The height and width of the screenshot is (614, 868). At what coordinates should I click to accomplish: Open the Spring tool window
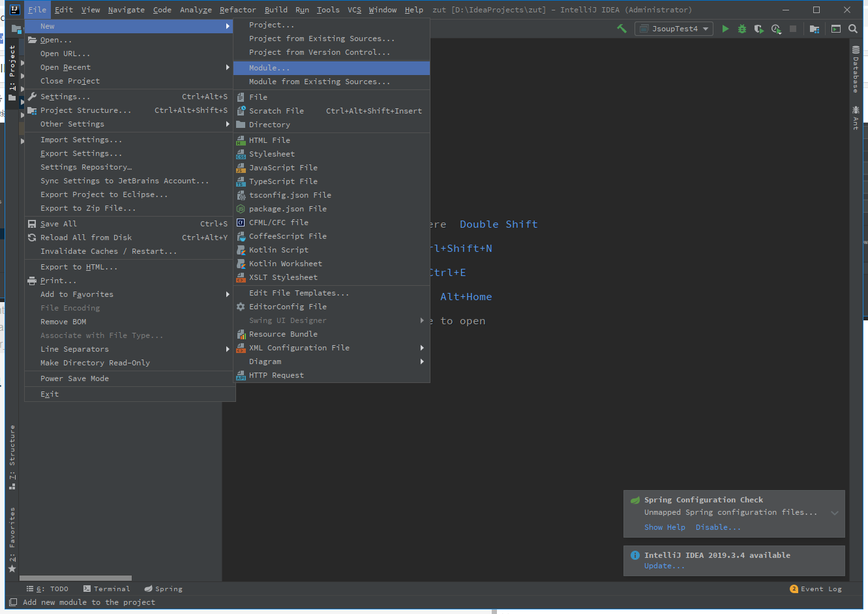pos(164,589)
